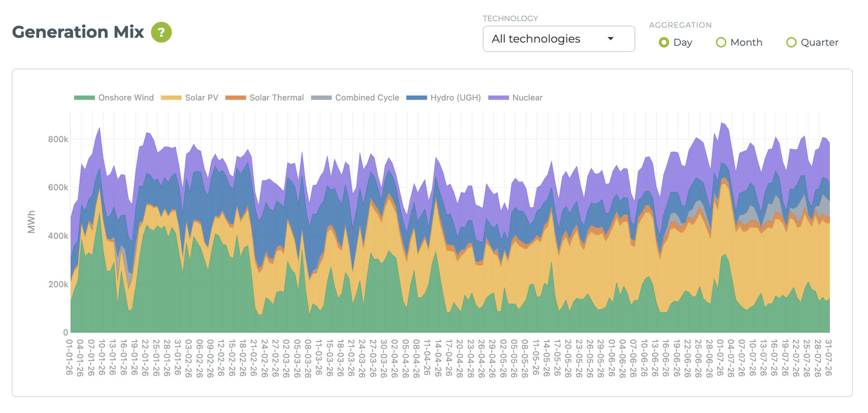Open the green help question mark icon
This screenshot has width=868, height=413.
pos(162,32)
